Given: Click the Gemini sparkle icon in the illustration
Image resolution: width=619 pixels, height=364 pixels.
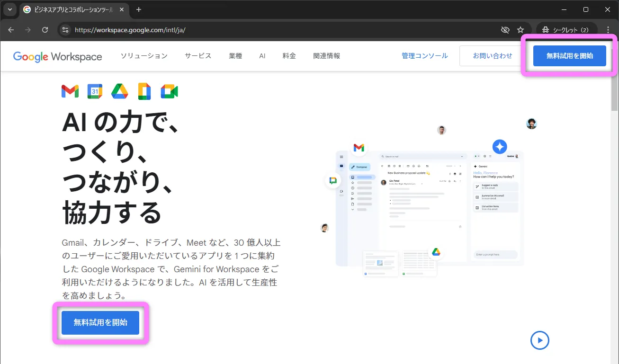Looking at the screenshot, I should (500, 146).
